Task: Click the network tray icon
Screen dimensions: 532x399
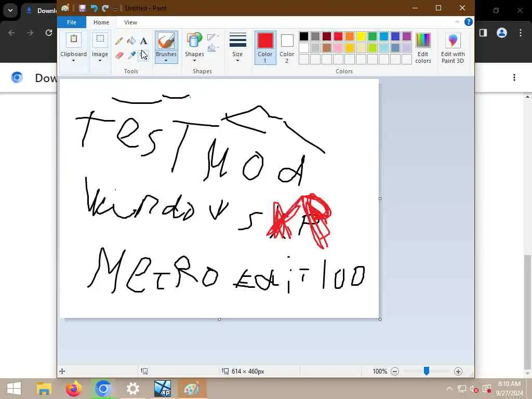Action: coord(461,389)
